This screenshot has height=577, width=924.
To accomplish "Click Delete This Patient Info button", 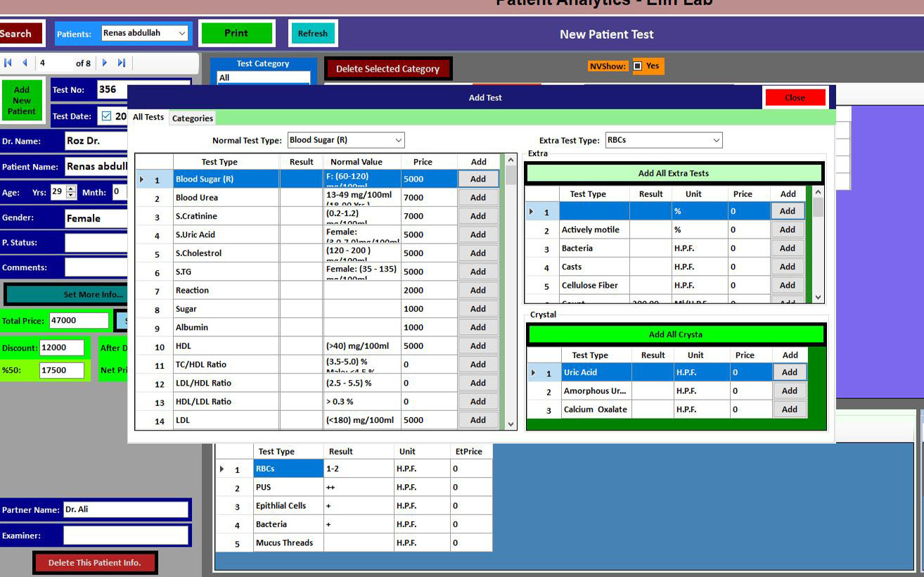I will pyautogui.click(x=94, y=562).
